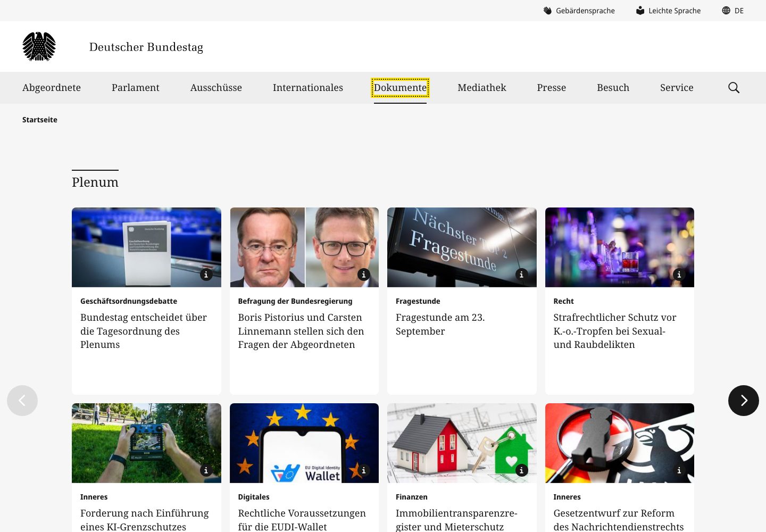This screenshot has height=532, width=766.
Task: Open the search magnifier icon
Action: (734, 88)
